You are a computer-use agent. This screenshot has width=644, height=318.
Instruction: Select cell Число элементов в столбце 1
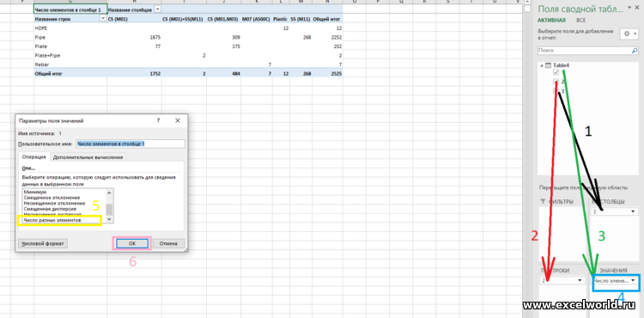click(70, 9)
